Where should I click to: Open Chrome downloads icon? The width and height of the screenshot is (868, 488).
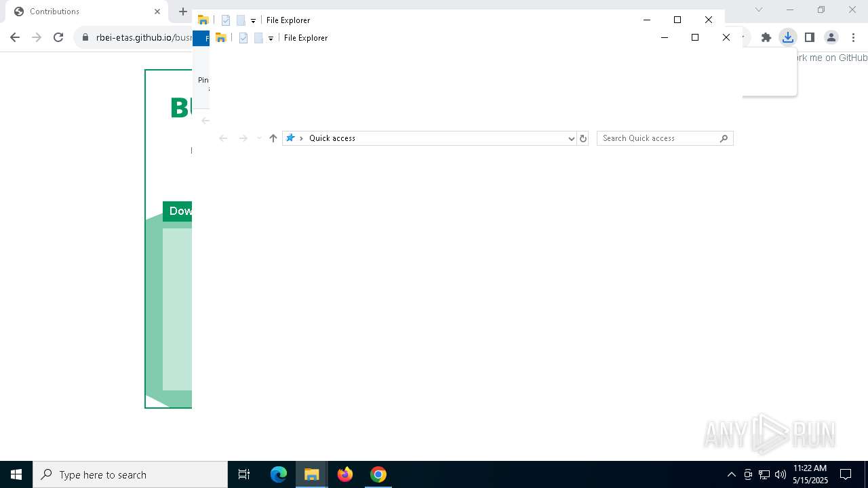(x=788, y=38)
